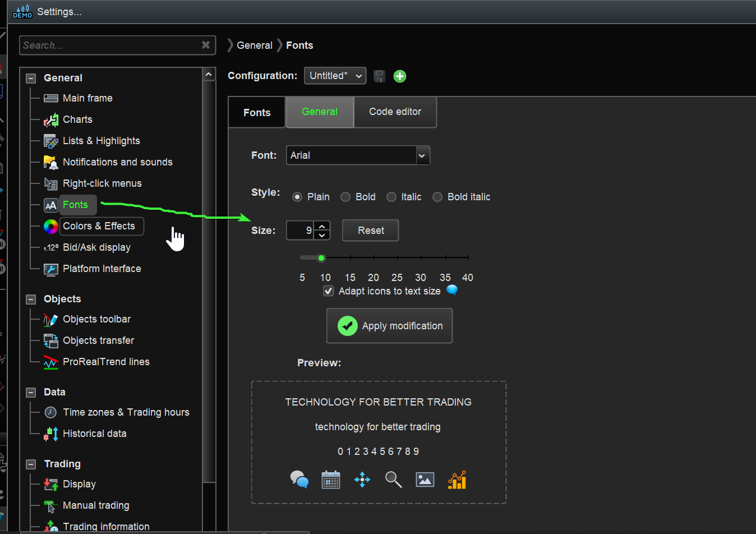Click the Time zones clock icon
The image size is (756, 534).
point(51,412)
